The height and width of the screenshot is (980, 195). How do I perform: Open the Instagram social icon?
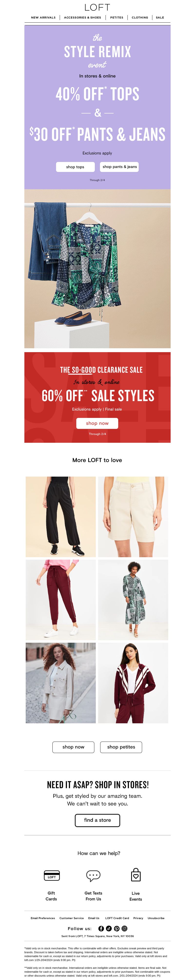[125, 928]
